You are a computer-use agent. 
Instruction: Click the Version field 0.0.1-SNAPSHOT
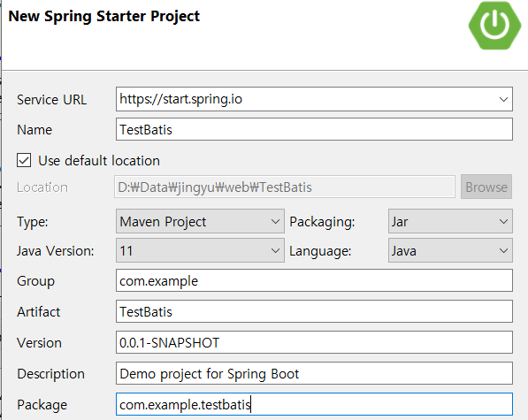(314, 342)
